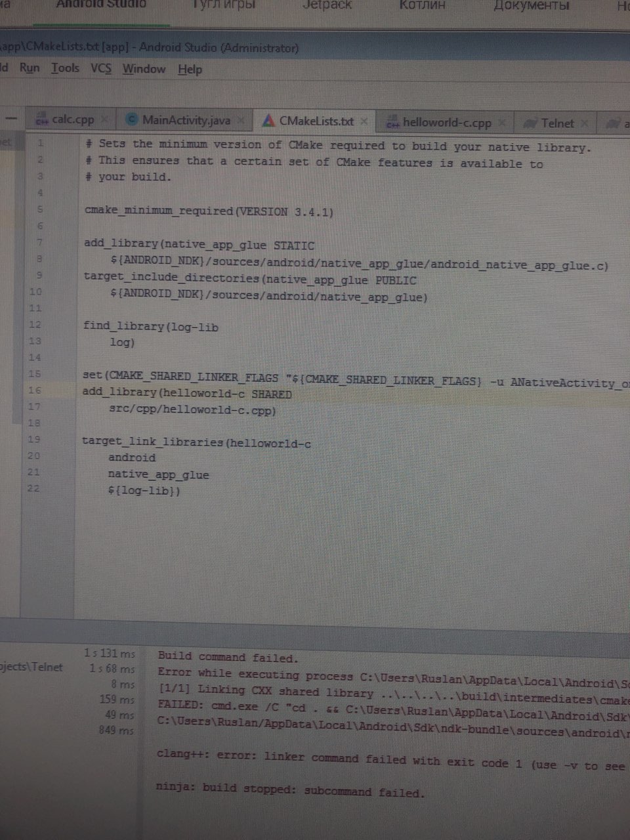Image resolution: width=630 pixels, height=840 pixels.
Task: Click line number 16 in the gutter
Action: (34, 390)
